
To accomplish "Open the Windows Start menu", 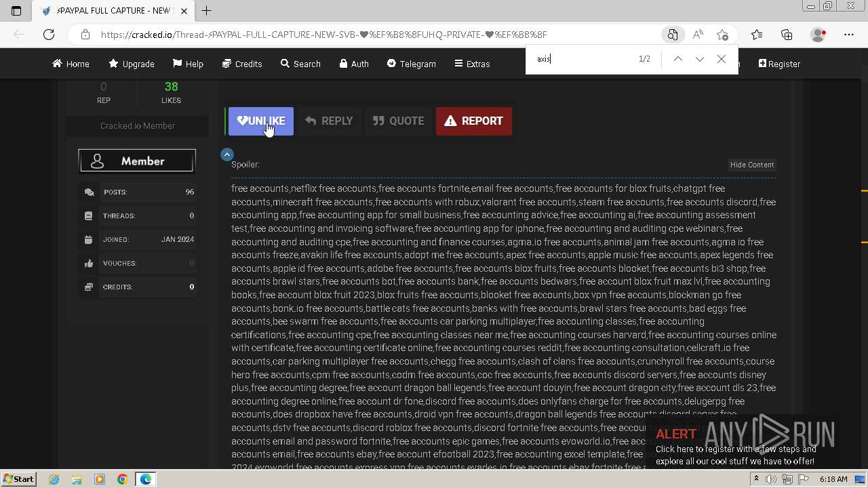I will [x=18, y=479].
